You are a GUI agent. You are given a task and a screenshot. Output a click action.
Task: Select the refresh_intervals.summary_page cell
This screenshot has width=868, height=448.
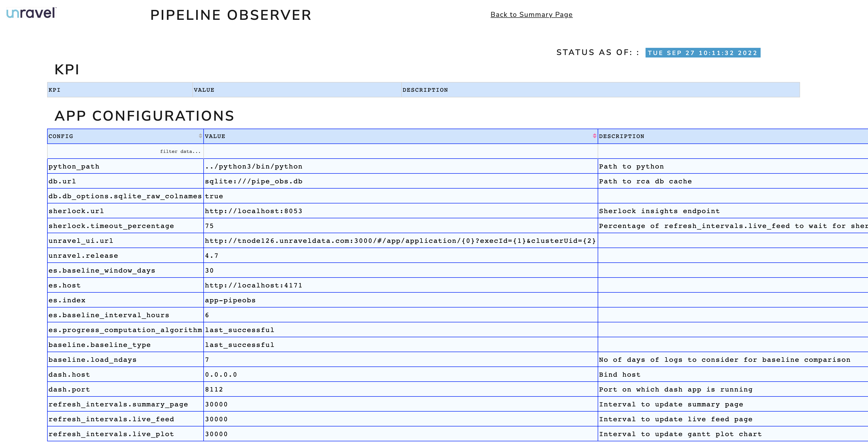[x=125, y=404]
